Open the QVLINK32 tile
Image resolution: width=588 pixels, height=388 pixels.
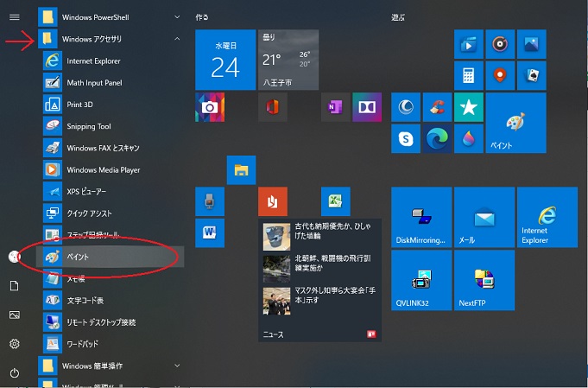pyautogui.click(x=421, y=280)
